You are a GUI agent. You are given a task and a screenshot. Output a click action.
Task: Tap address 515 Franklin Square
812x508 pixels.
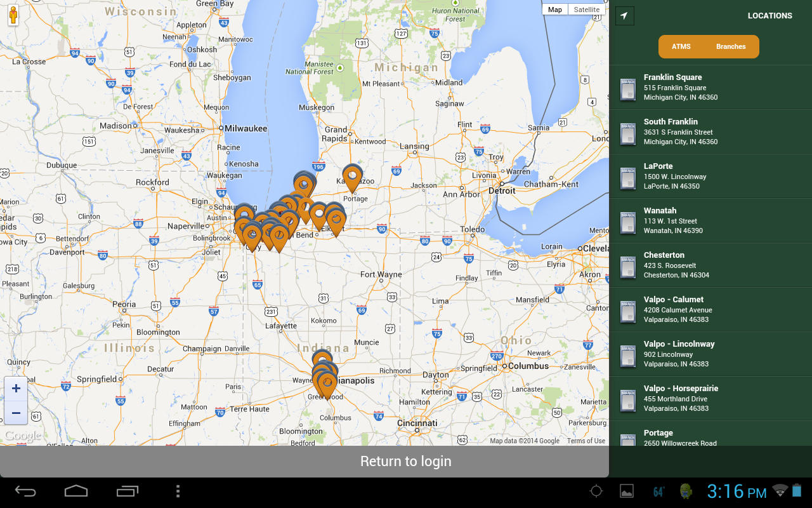point(675,88)
